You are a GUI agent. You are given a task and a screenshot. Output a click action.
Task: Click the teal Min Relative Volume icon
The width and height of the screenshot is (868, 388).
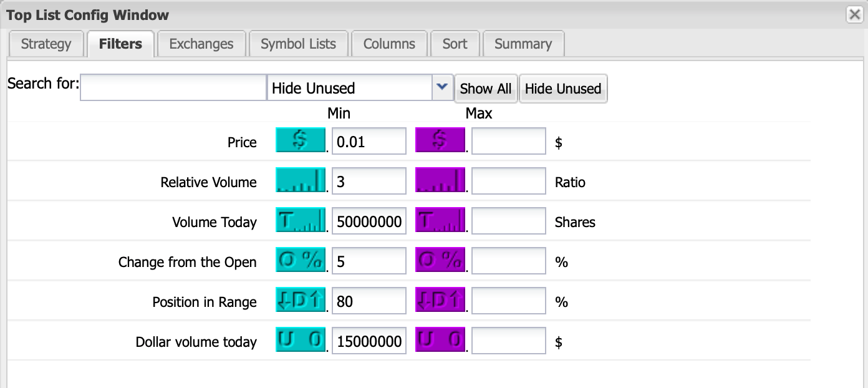tap(300, 180)
